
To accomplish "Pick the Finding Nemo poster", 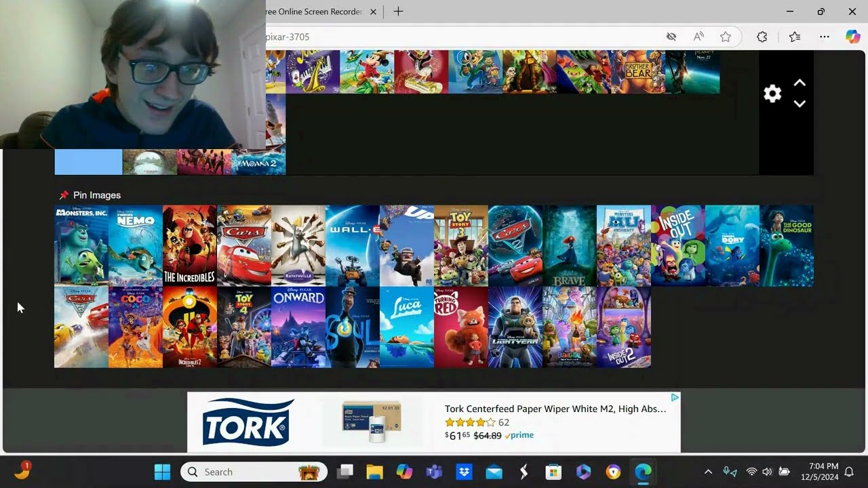I will (136, 246).
